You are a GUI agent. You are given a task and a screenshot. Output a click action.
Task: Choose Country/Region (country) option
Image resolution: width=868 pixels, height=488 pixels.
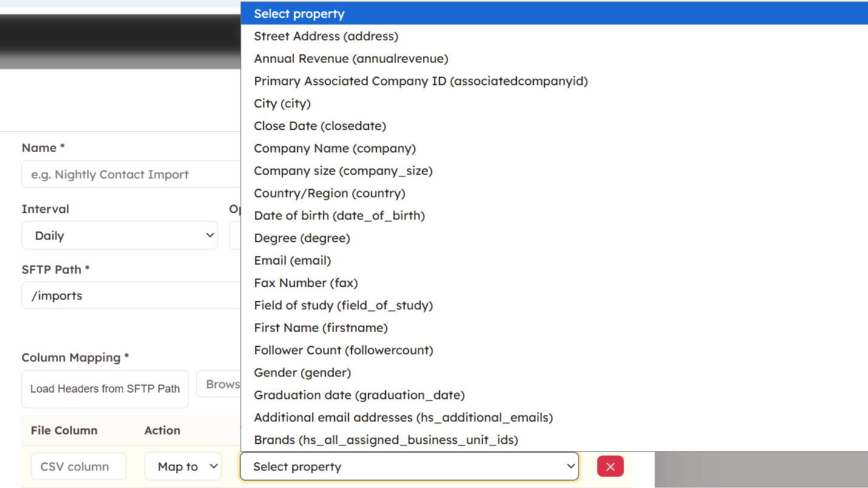coord(554,193)
